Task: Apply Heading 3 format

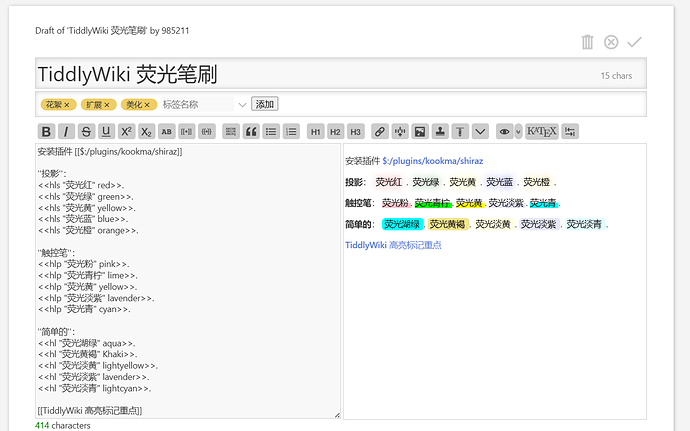Action: tap(356, 131)
